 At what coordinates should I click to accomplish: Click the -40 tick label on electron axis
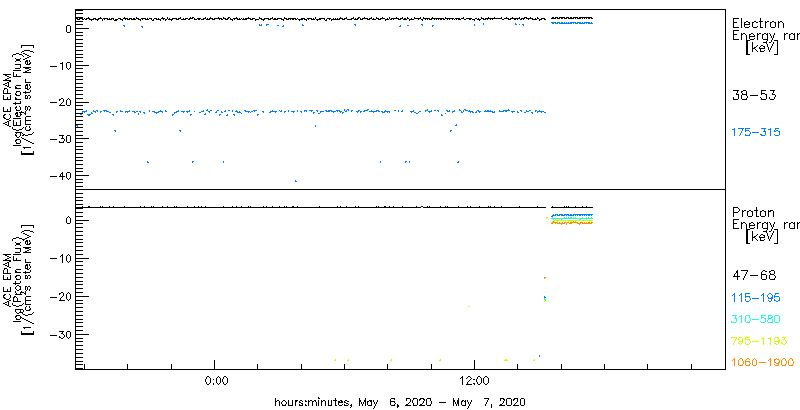click(60, 175)
